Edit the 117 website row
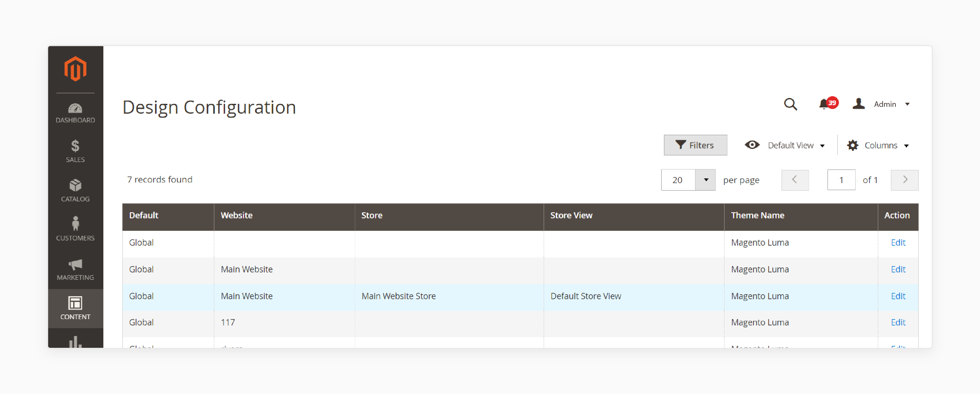Screen dimensions: 980x394 pyautogui.click(x=898, y=322)
